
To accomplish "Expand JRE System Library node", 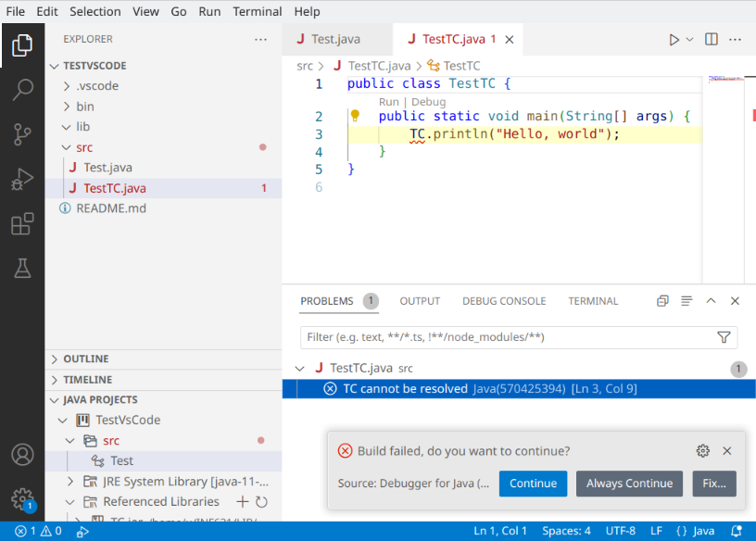I will point(70,482).
